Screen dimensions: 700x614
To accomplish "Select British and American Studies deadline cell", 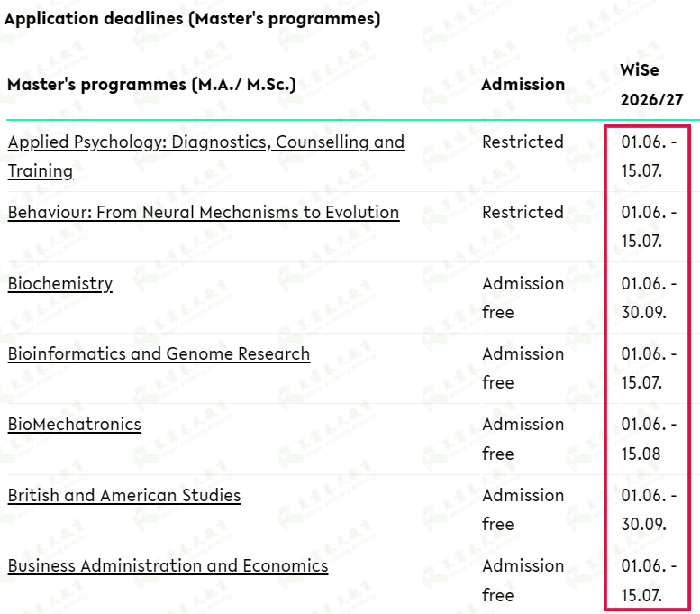I will [649, 509].
